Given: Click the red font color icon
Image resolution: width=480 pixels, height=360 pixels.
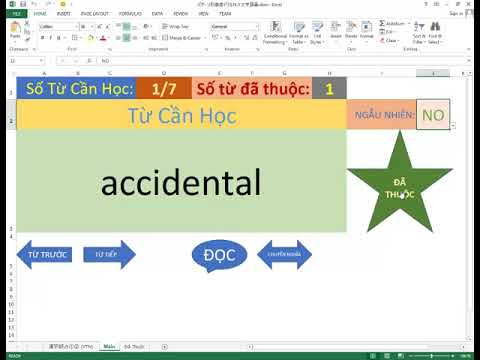Looking at the screenshot, I should [x=103, y=38].
